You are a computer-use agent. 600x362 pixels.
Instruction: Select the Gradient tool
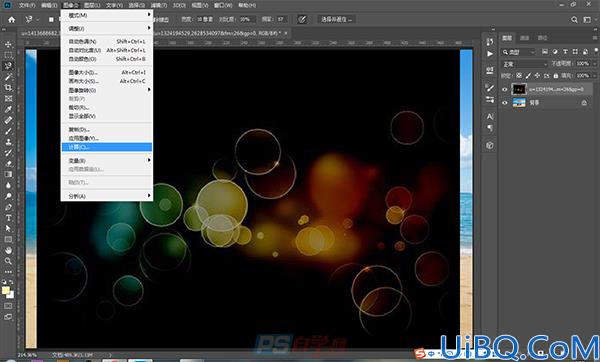8,174
